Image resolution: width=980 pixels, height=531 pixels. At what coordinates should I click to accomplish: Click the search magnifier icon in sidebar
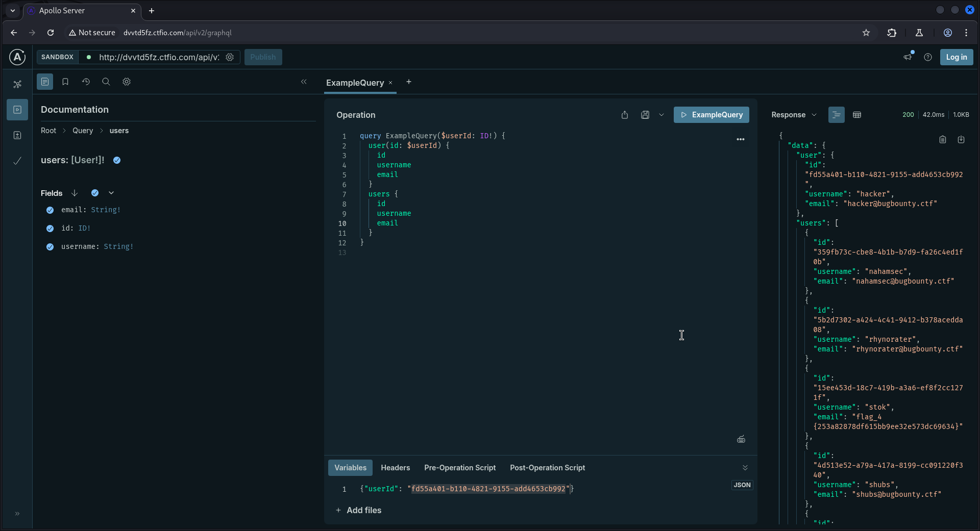point(106,82)
